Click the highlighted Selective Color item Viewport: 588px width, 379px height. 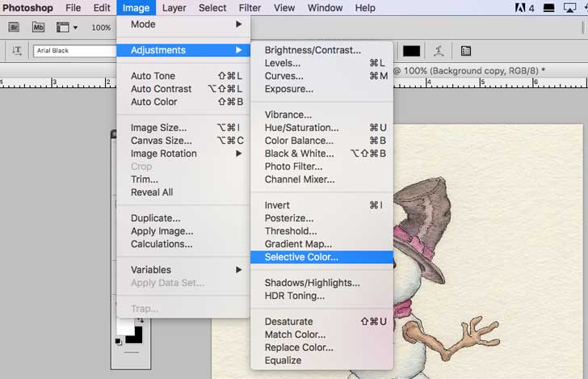(x=321, y=257)
